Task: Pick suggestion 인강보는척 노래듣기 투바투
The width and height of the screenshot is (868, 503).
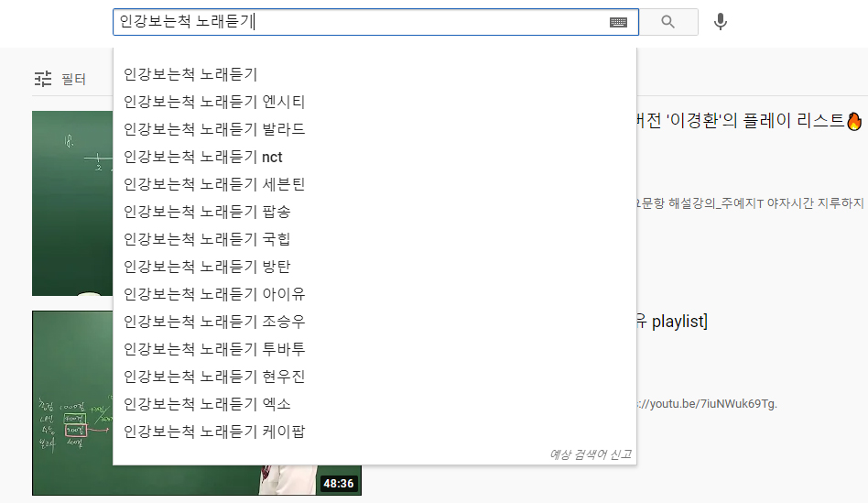Action: pyautogui.click(x=374, y=349)
